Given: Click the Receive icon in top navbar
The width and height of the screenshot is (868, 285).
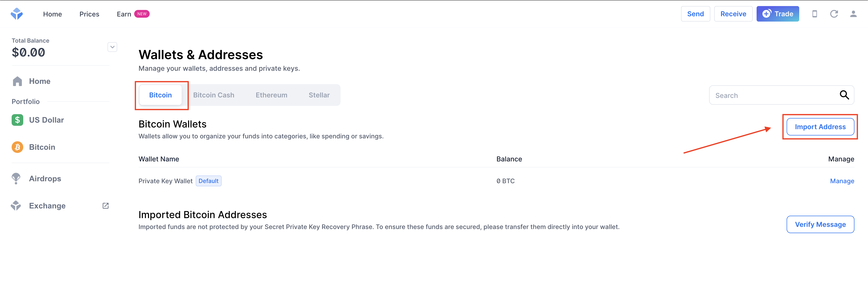Looking at the screenshot, I should [732, 14].
